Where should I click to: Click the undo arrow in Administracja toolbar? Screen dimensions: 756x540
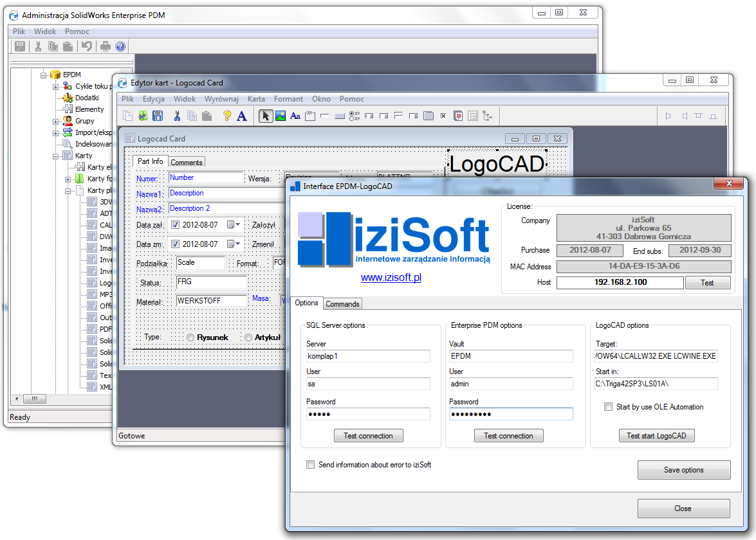point(87,46)
